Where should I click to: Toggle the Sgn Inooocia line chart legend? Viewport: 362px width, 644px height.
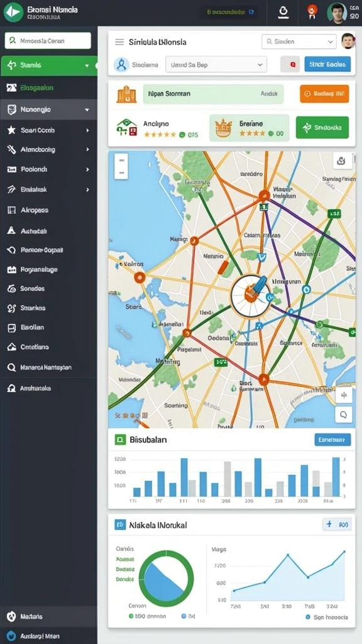point(327,617)
